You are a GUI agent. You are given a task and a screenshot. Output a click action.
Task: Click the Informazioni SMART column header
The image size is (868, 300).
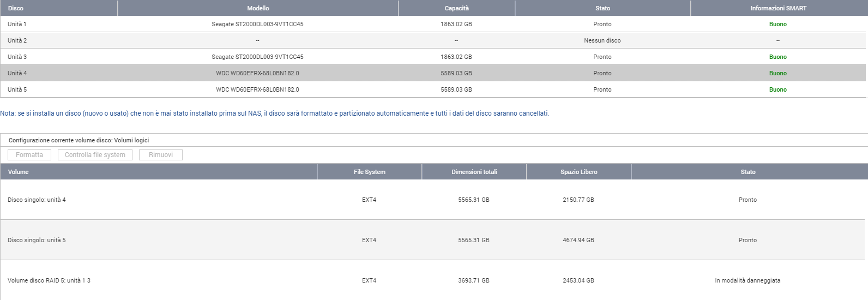(x=777, y=8)
